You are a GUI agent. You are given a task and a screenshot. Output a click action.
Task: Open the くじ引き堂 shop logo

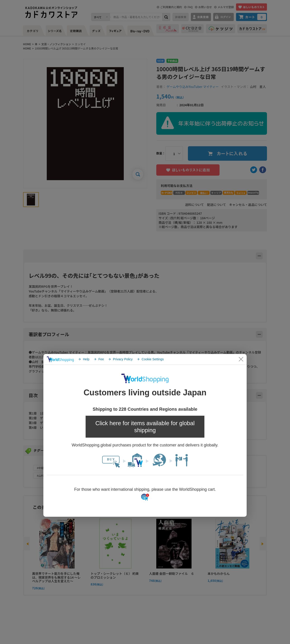[192, 29]
